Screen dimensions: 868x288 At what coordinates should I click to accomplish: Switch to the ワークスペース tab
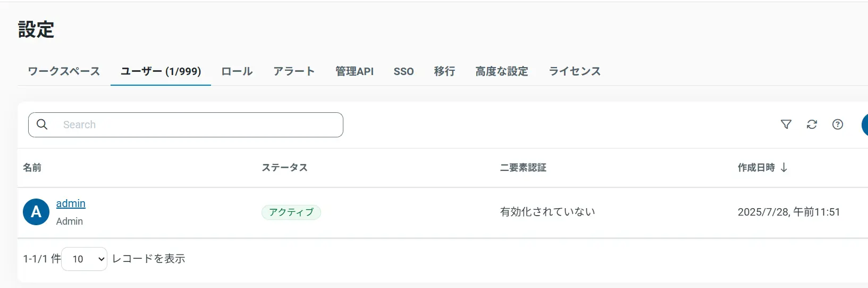[x=64, y=71]
